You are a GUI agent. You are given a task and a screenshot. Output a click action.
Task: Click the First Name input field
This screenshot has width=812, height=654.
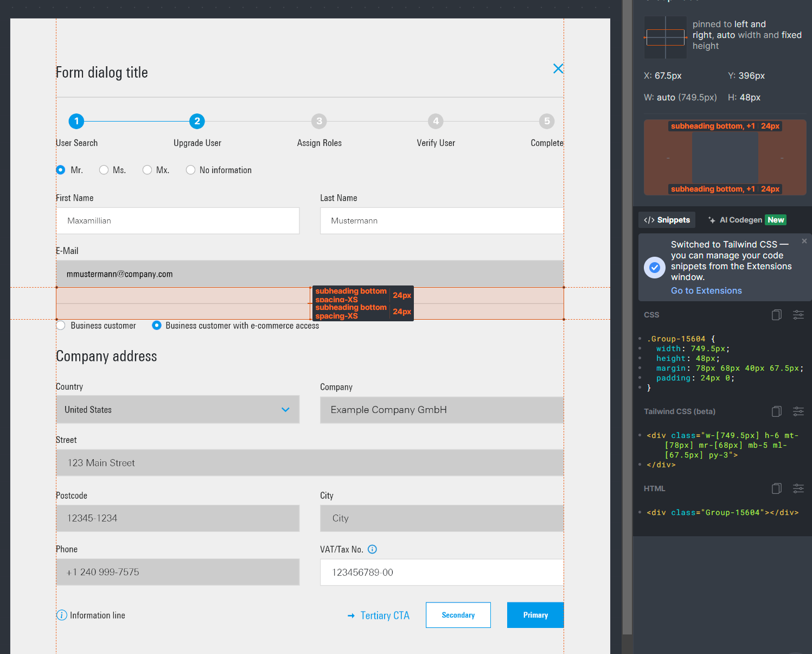coord(178,221)
